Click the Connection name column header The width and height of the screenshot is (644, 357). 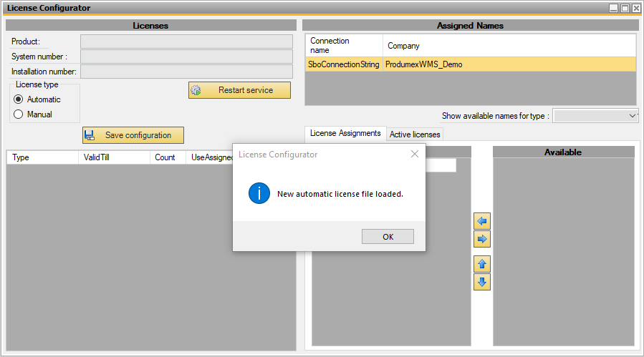click(x=344, y=46)
